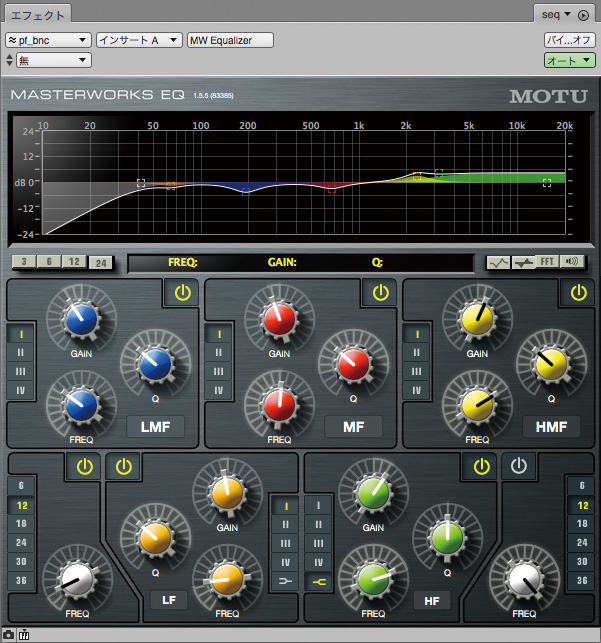Open the pf_bnc track dropdown
601x643 pixels.
click(48, 40)
